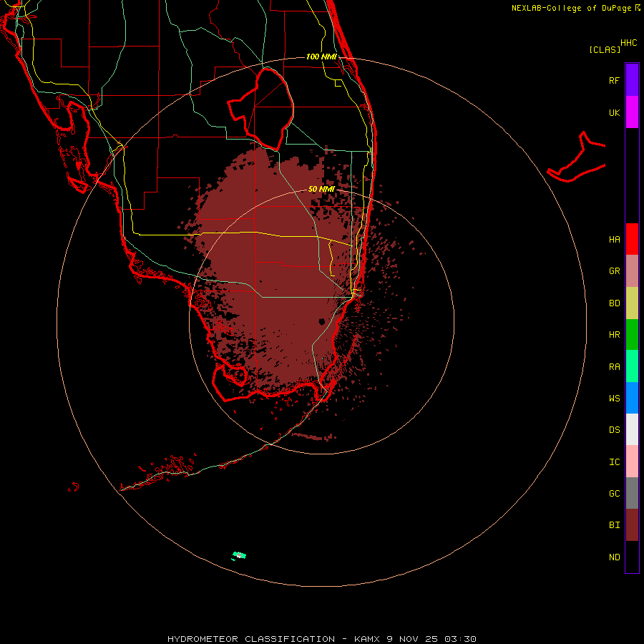This screenshot has width=644, height=644.
Task: Select the dusty pink GR legend swatch
Action: click(632, 271)
